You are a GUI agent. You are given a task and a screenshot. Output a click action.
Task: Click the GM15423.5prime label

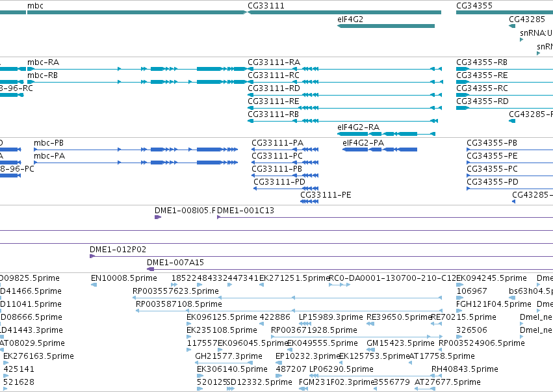point(400,343)
